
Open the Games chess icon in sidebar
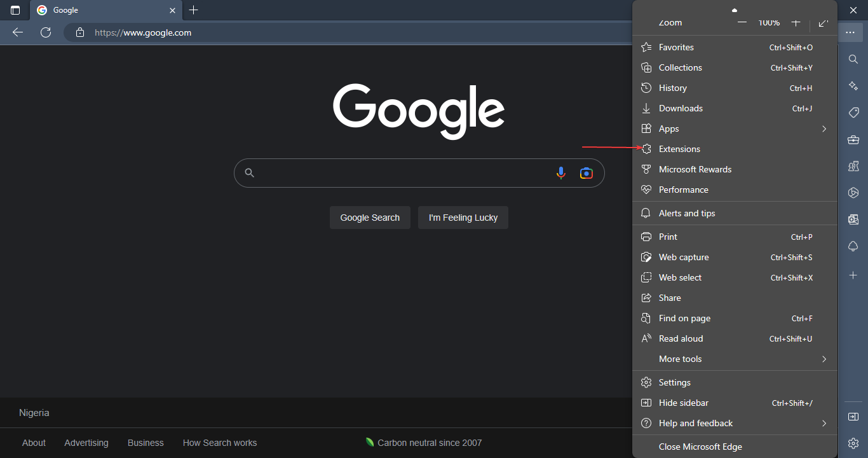point(853,166)
